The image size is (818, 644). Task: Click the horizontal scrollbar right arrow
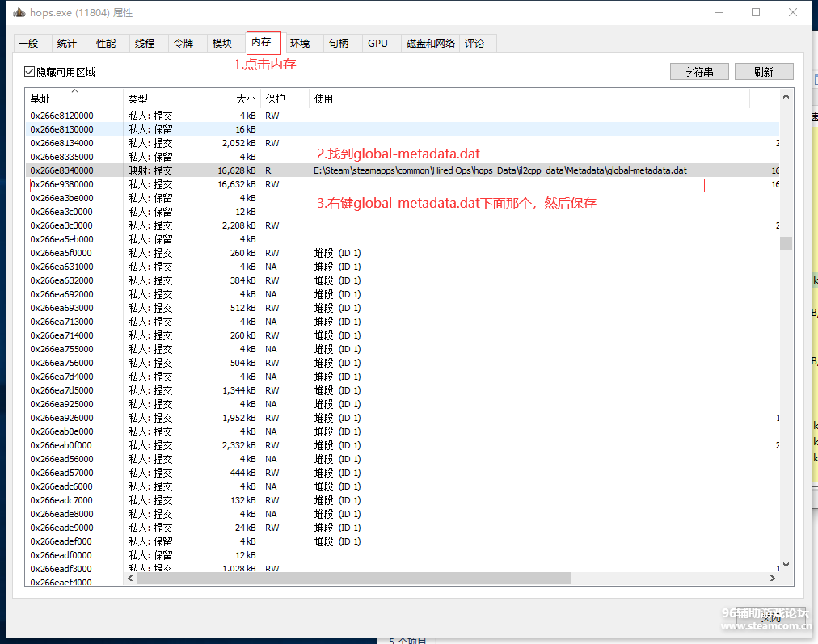772,579
